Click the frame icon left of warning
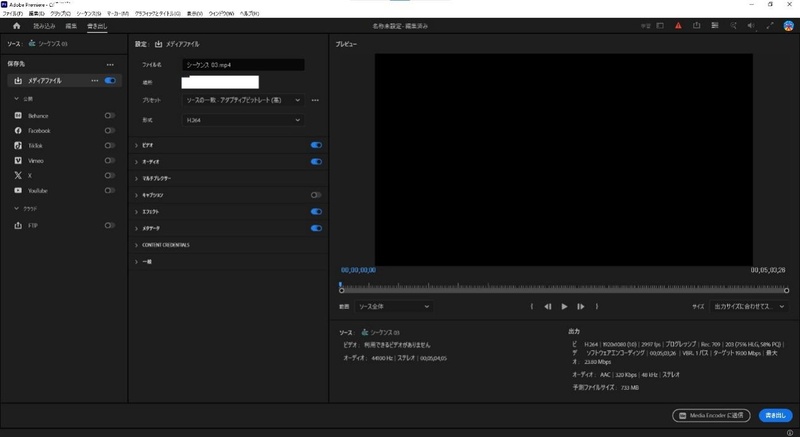The width and height of the screenshot is (800, 437). point(660,25)
